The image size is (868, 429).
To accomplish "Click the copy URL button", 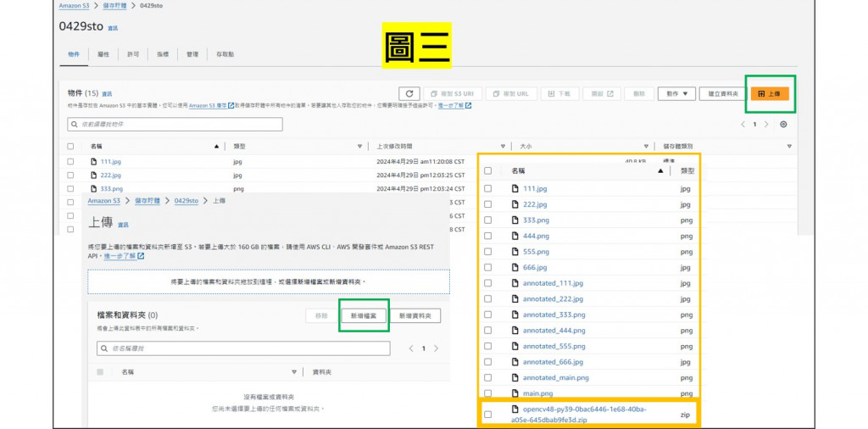I will [x=511, y=93].
